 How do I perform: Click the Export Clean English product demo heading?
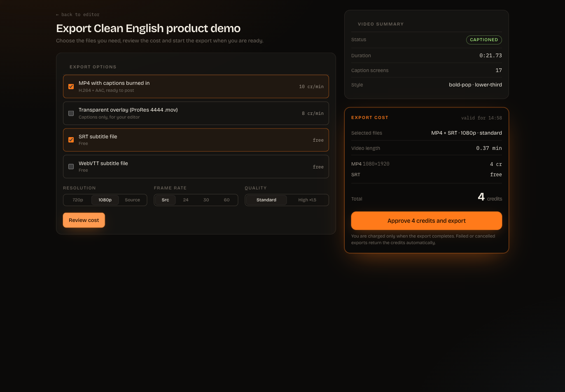[148, 28]
